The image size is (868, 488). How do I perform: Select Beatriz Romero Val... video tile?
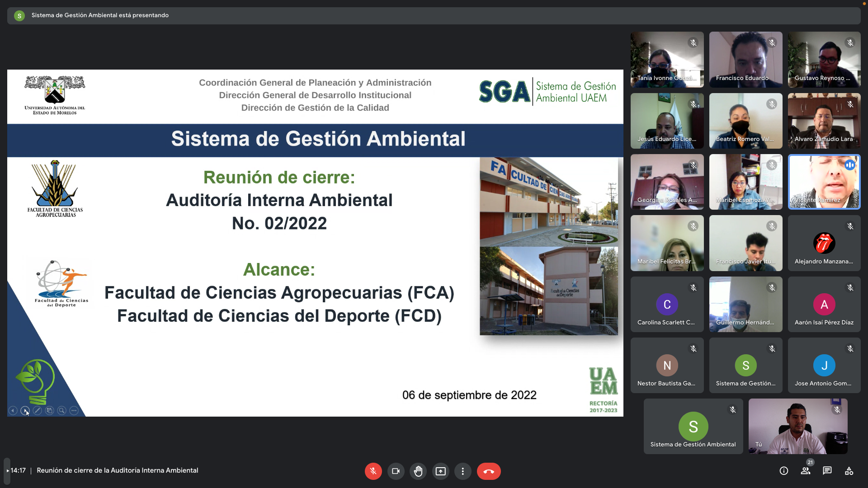pos(745,121)
